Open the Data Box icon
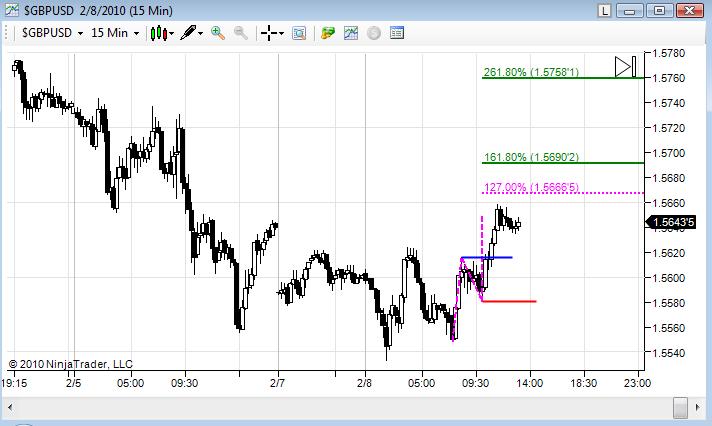This screenshot has height=426, width=712. pyautogui.click(x=299, y=33)
